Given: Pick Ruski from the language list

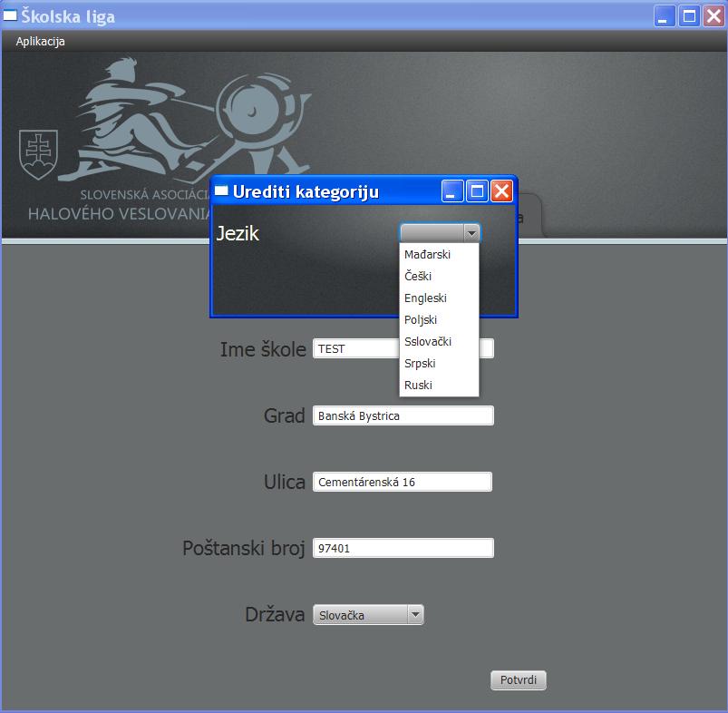Looking at the screenshot, I should click(439, 386).
